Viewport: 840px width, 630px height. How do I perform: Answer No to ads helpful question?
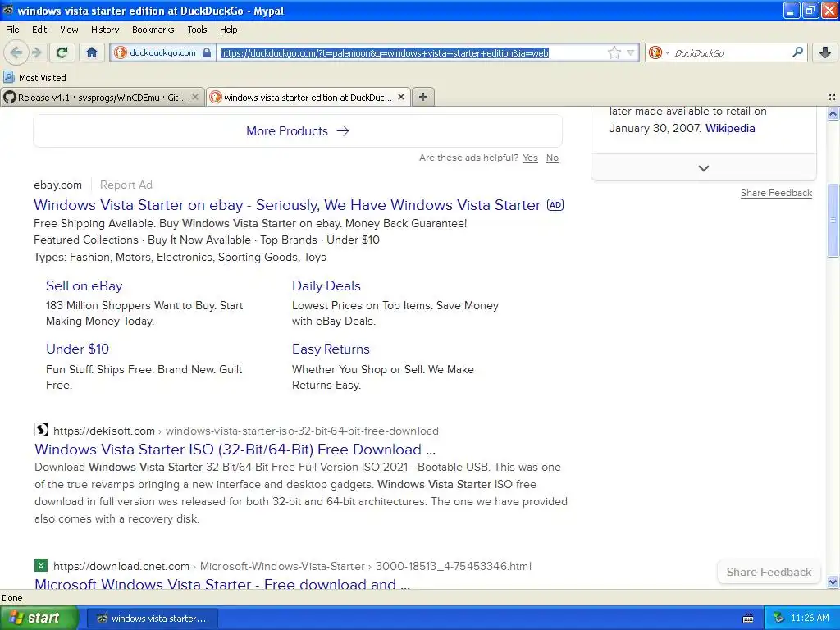(x=552, y=157)
